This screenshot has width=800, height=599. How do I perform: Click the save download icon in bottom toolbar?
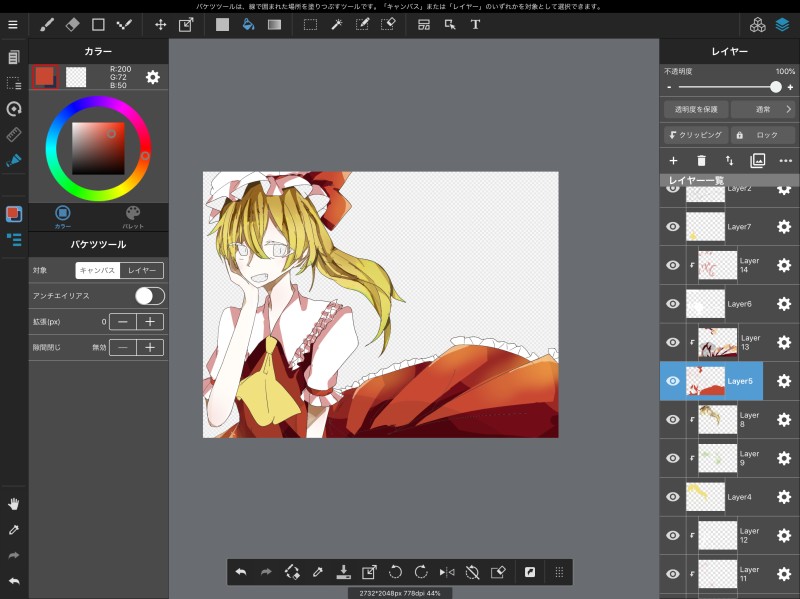pos(343,572)
